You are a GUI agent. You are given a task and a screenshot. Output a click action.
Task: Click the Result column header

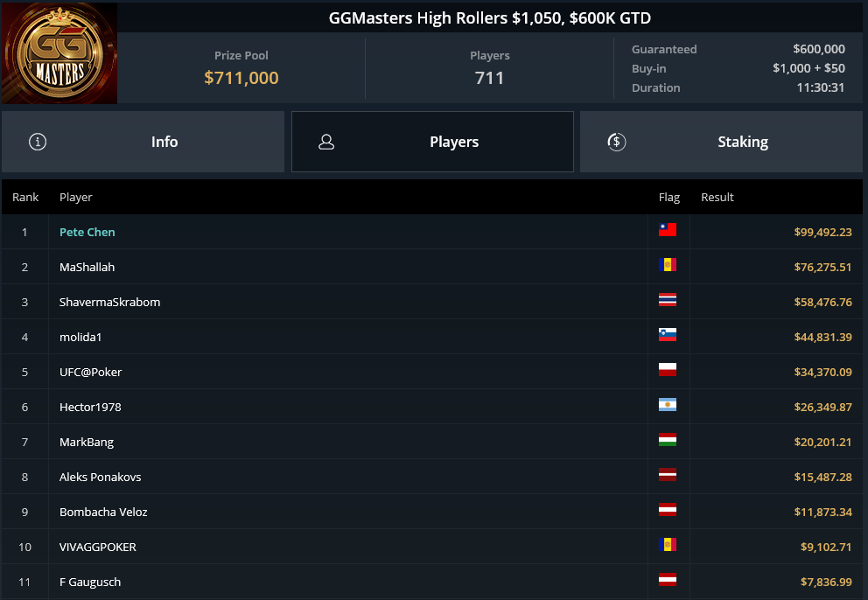tap(717, 197)
